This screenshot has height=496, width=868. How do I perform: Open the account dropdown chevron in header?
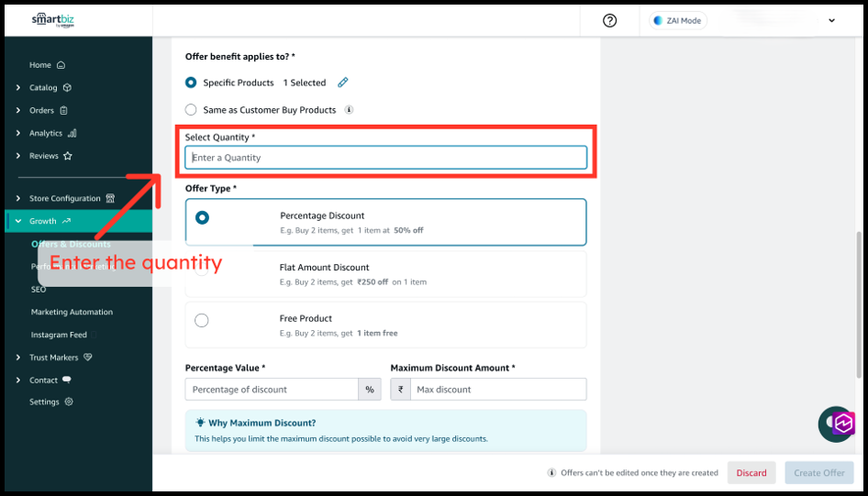[832, 21]
